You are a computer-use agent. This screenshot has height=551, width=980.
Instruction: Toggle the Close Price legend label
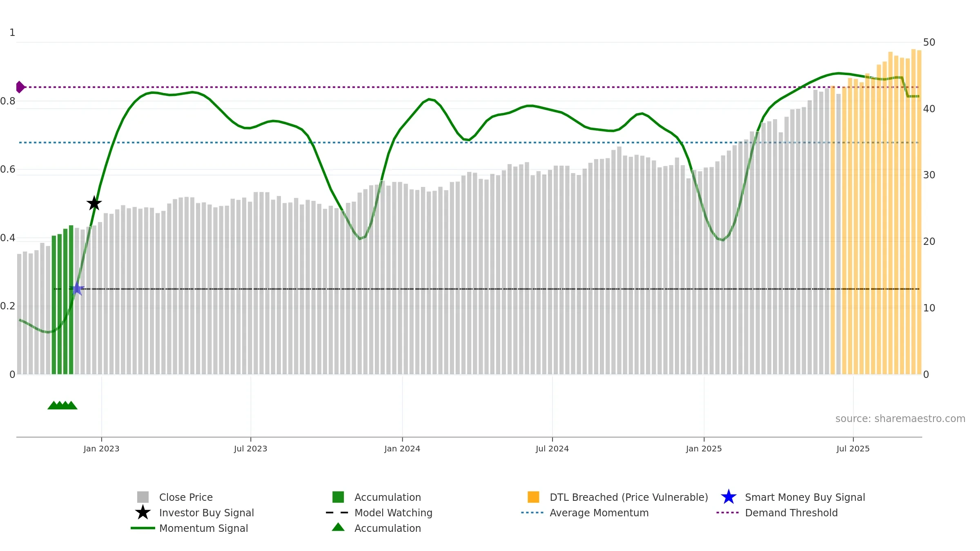pos(186,497)
